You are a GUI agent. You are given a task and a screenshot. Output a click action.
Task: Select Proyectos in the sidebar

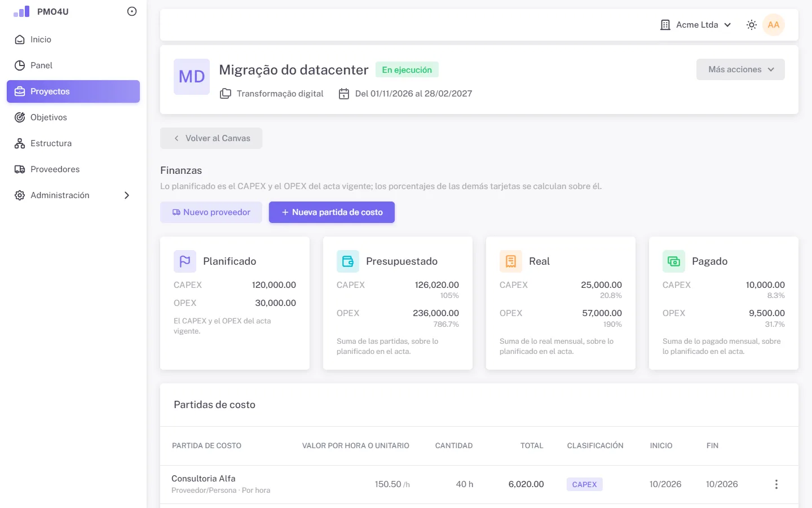point(73,91)
